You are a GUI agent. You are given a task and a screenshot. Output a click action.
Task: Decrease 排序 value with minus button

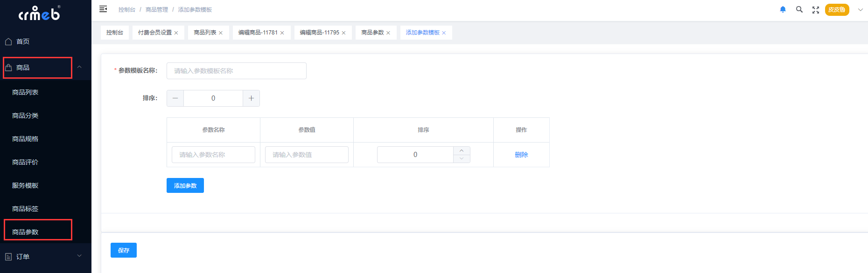point(175,98)
